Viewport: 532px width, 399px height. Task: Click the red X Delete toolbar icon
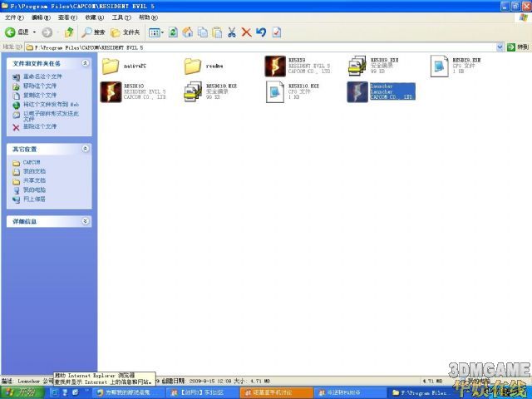click(x=246, y=32)
